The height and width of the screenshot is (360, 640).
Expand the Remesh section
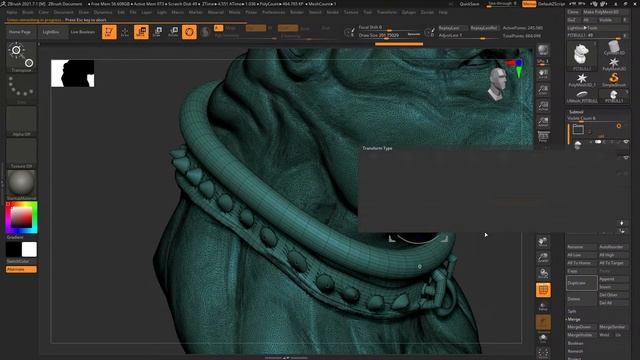[x=575, y=351]
